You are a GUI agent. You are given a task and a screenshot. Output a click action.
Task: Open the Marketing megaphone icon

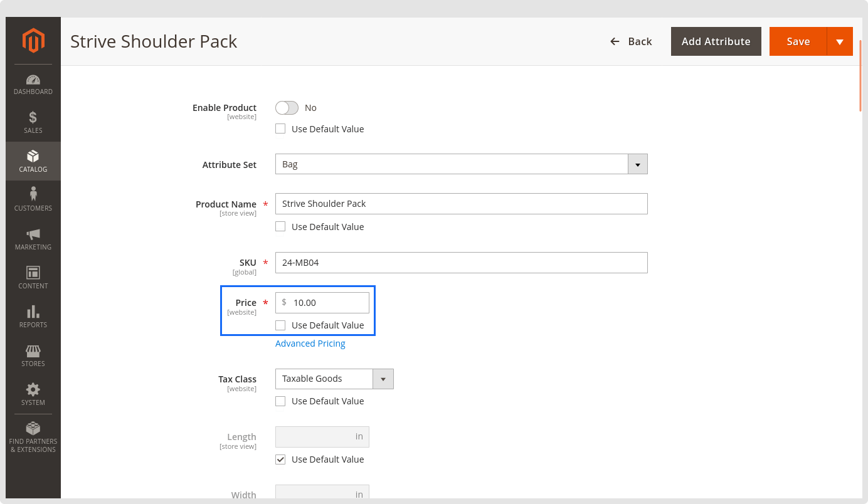(x=33, y=234)
